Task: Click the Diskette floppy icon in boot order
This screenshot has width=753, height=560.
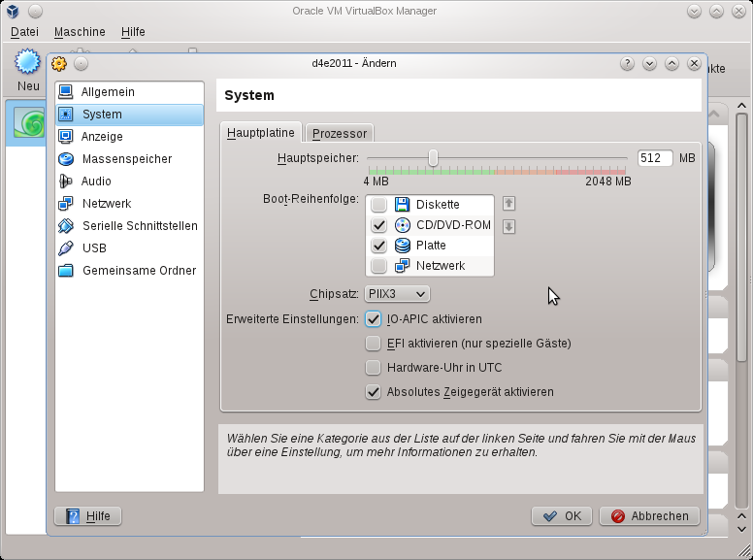Action: [403, 205]
